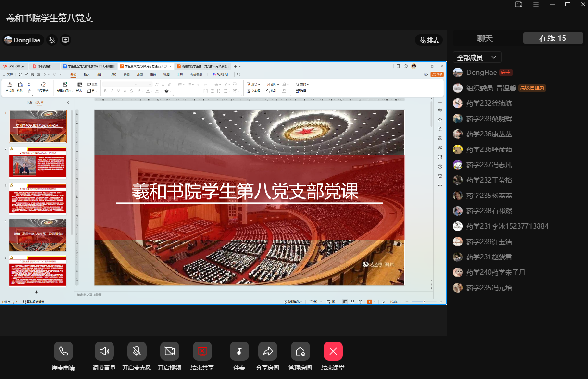
Task: Click the 分享房间 share arrow icon
Action: (268, 351)
